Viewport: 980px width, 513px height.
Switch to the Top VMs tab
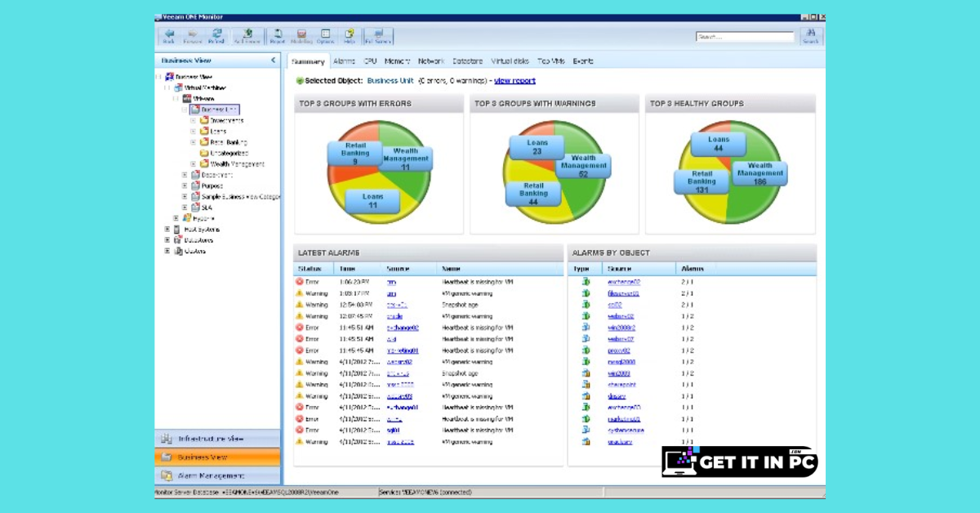tap(551, 61)
